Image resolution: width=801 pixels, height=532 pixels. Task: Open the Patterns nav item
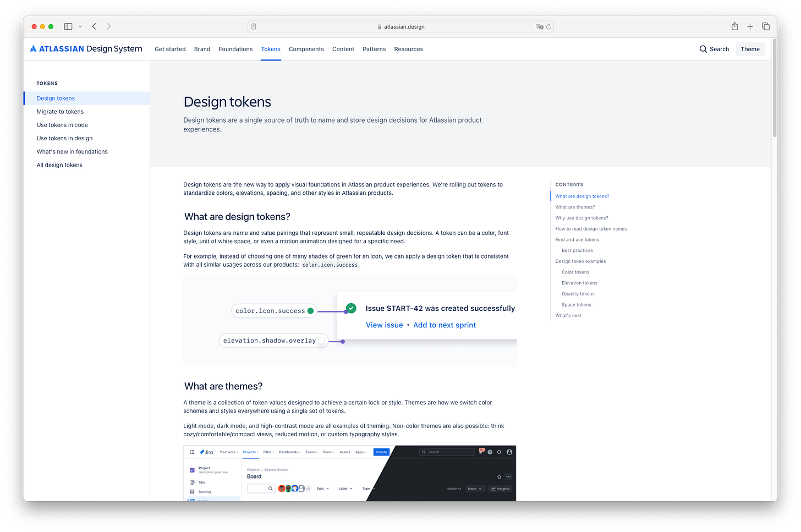point(374,49)
